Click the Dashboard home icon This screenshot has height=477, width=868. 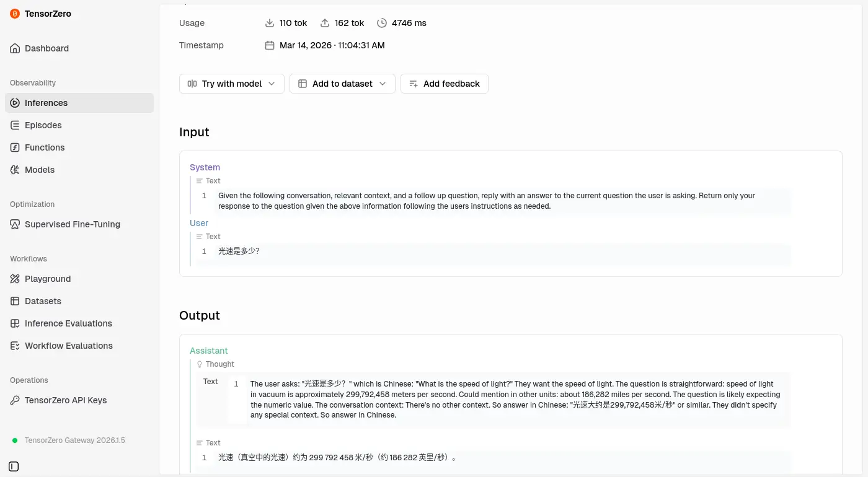tap(15, 48)
